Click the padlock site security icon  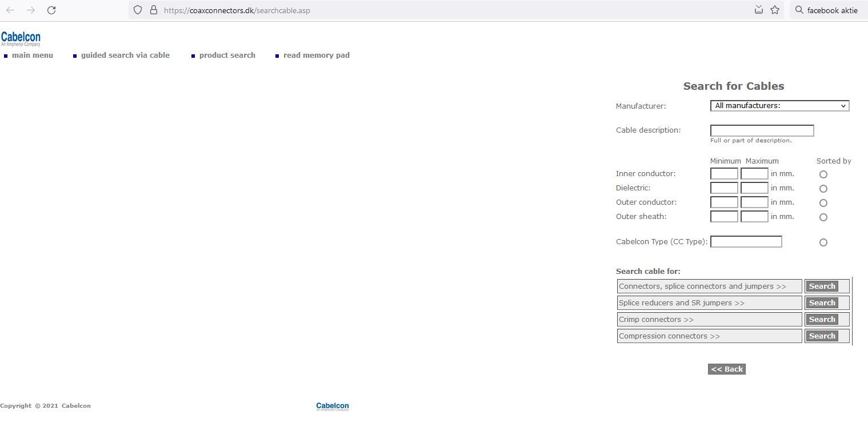[x=153, y=10]
